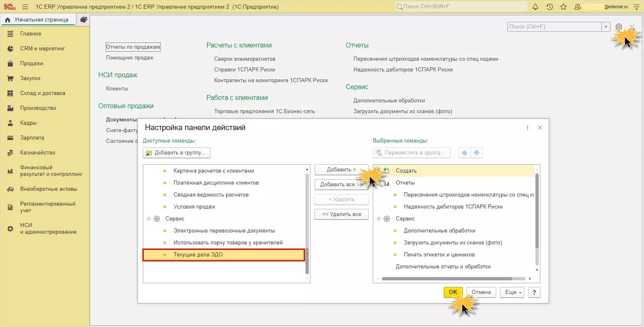
Task: Open Финансовый результат и контроллинг section
Action: click(51, 171)
